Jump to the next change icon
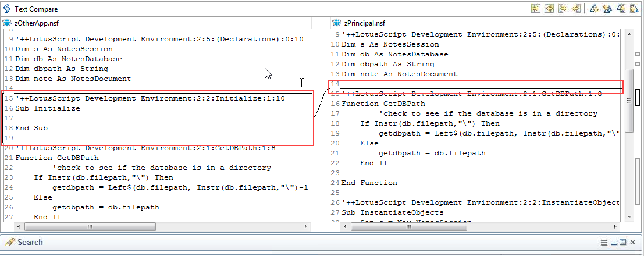This screenshot has width=644, height=256. point(621,9)
